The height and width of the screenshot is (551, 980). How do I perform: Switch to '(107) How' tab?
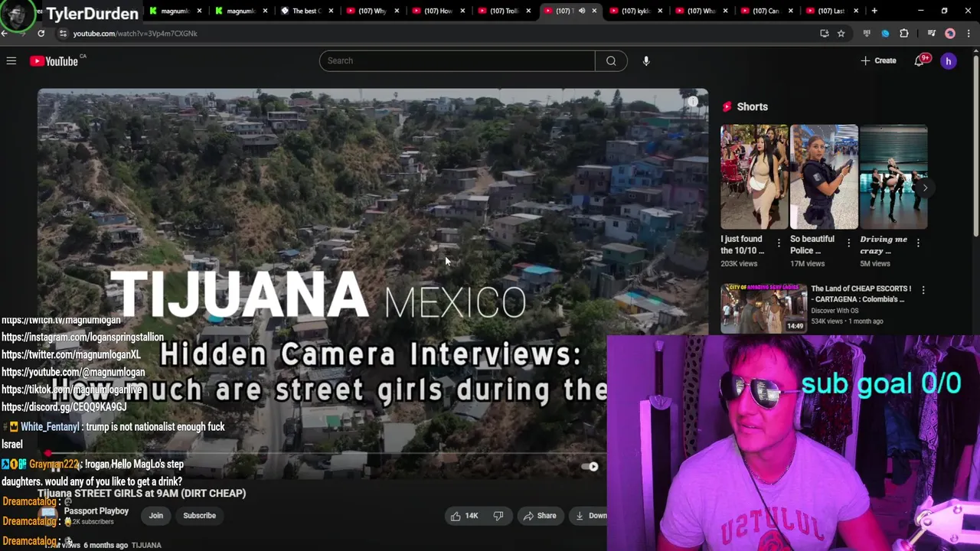coord(437,11)
